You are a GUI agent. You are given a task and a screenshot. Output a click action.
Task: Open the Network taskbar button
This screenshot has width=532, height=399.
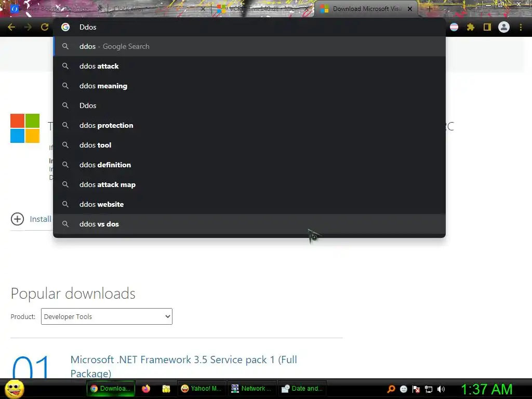click(251, 389)
